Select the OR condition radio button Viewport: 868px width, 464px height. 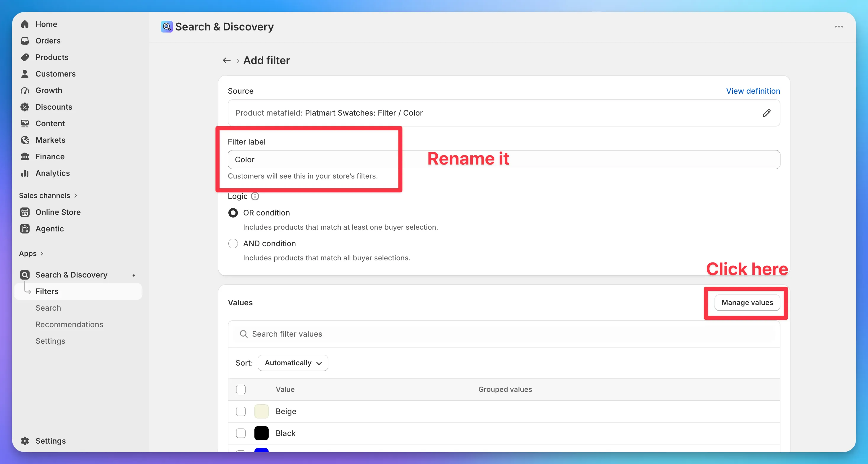(233, 213)
